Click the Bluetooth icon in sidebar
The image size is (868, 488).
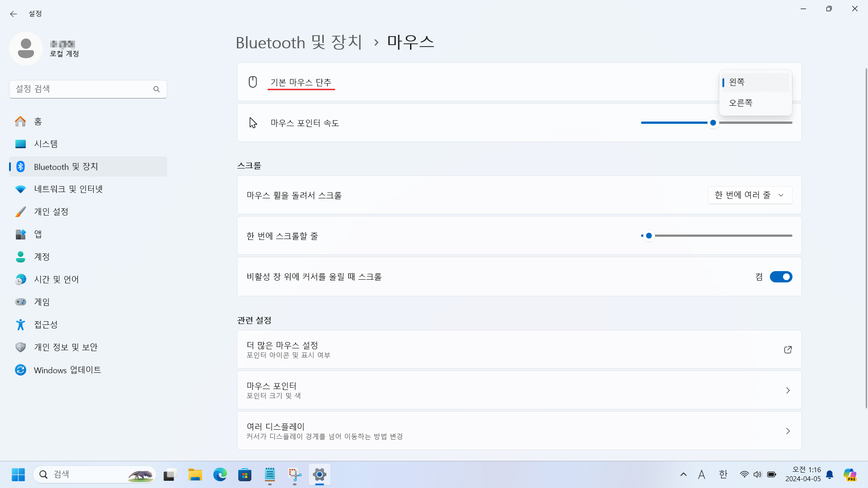20,166
